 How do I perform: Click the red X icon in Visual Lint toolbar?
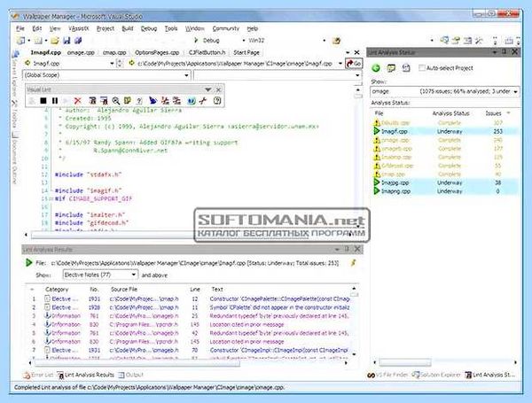[78, 101]
